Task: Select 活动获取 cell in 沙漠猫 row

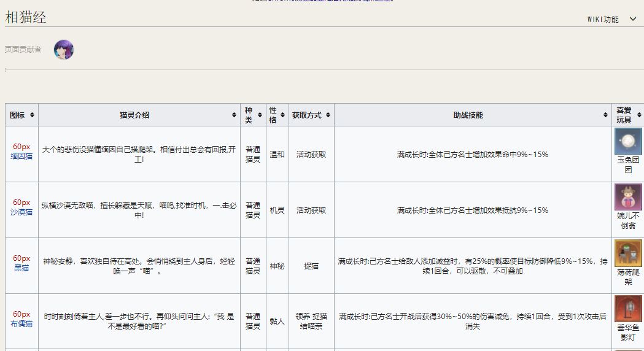Action: (x=311, y=210)
